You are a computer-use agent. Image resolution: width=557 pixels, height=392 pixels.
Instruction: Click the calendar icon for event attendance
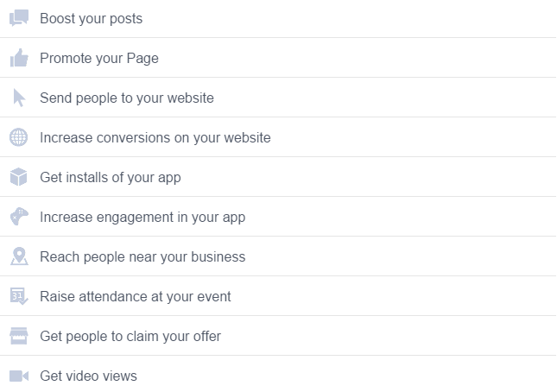coord(19,296)
